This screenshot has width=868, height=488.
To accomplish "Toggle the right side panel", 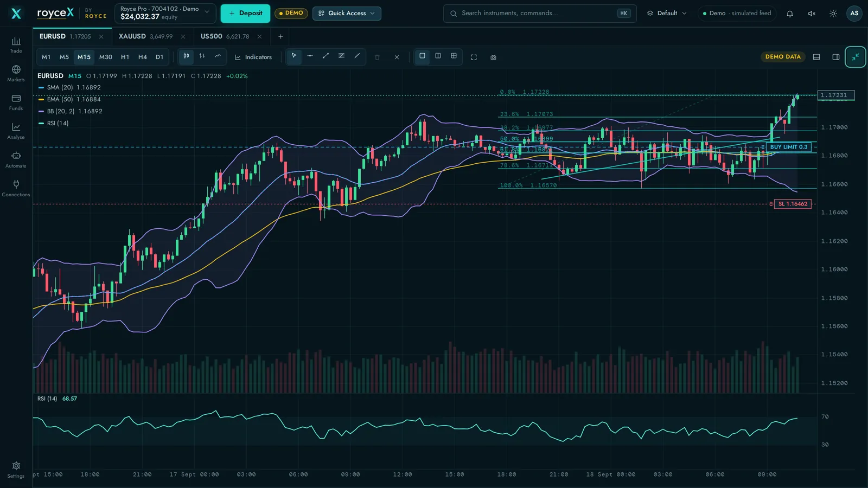I will pos(836,57).
